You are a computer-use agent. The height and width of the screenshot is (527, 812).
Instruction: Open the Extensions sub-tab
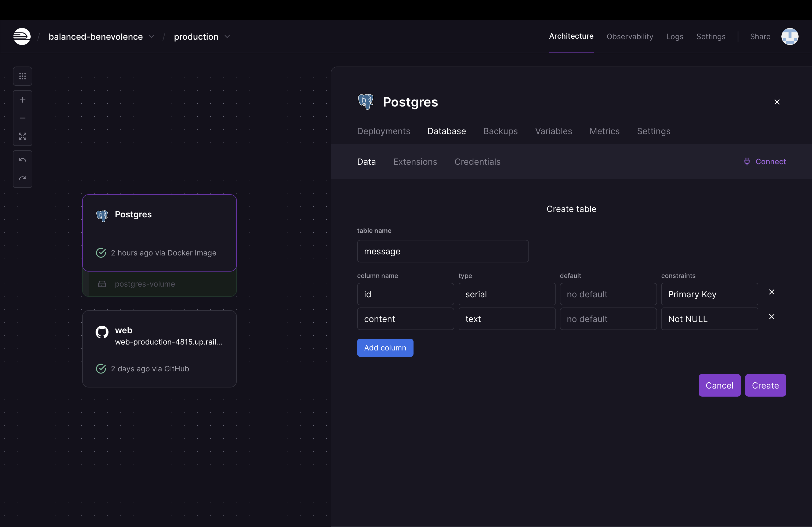tap(415, 162)
